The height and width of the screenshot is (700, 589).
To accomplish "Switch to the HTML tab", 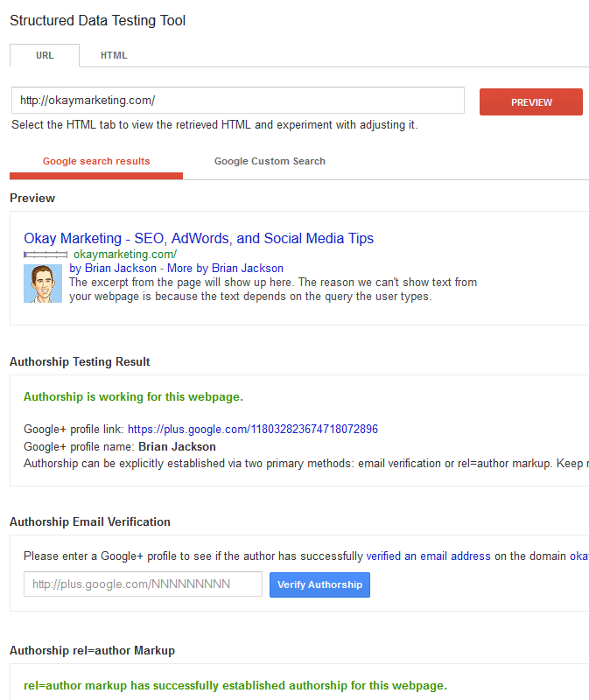I will [x=114, y=55].
